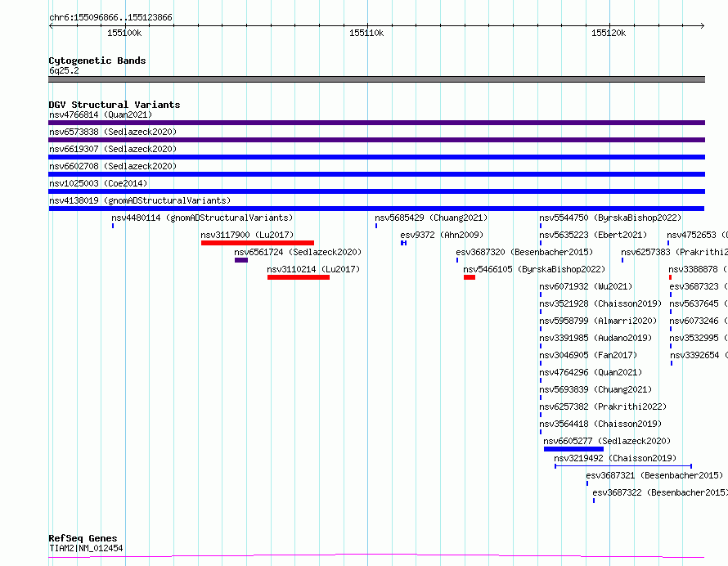
Task: Open nsv3521928 (Chaisson2019) label
Action: point(600,303)
